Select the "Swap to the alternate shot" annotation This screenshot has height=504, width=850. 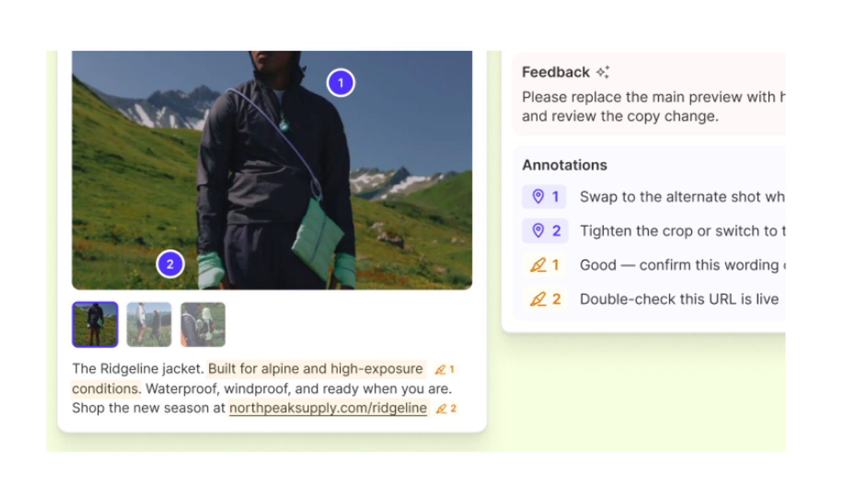682,197
